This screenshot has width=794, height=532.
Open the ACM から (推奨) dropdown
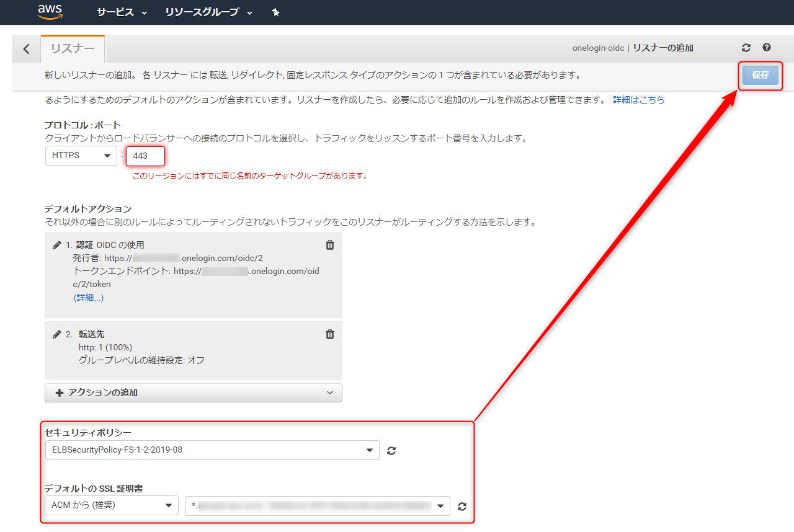[x=112, y=505]
